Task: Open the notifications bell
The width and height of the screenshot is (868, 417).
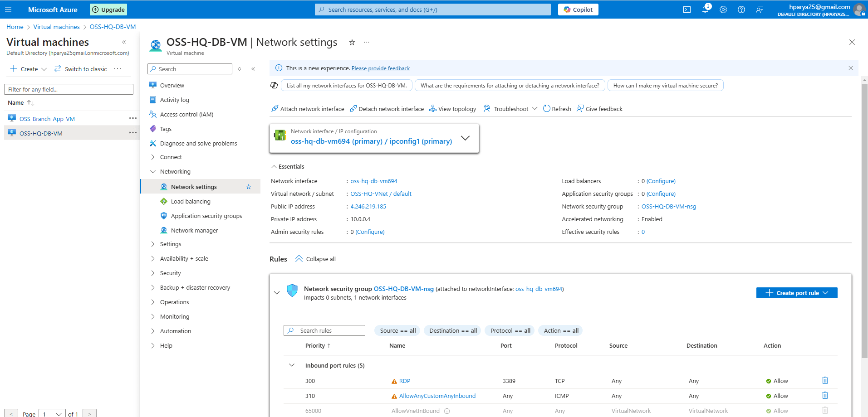Action: click(705, 10)
